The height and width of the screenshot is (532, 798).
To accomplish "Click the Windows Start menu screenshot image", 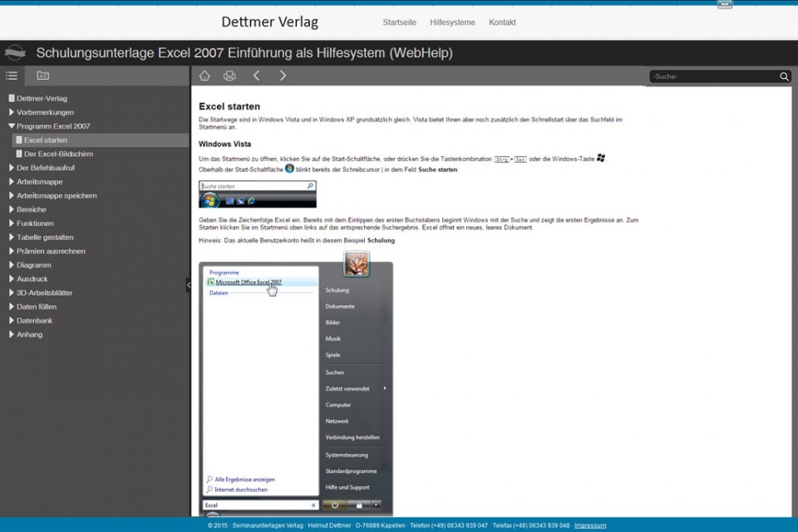I will [x=295, y=387].
